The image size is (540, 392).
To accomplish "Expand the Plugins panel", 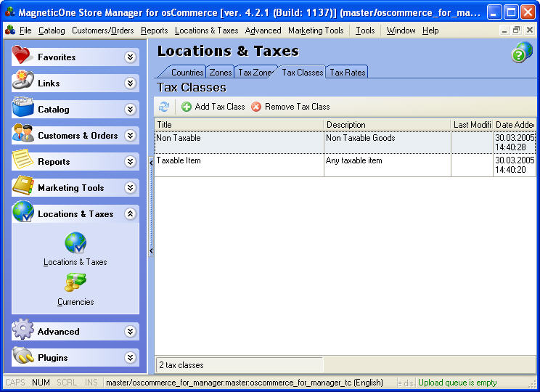I will click(130, 358).
